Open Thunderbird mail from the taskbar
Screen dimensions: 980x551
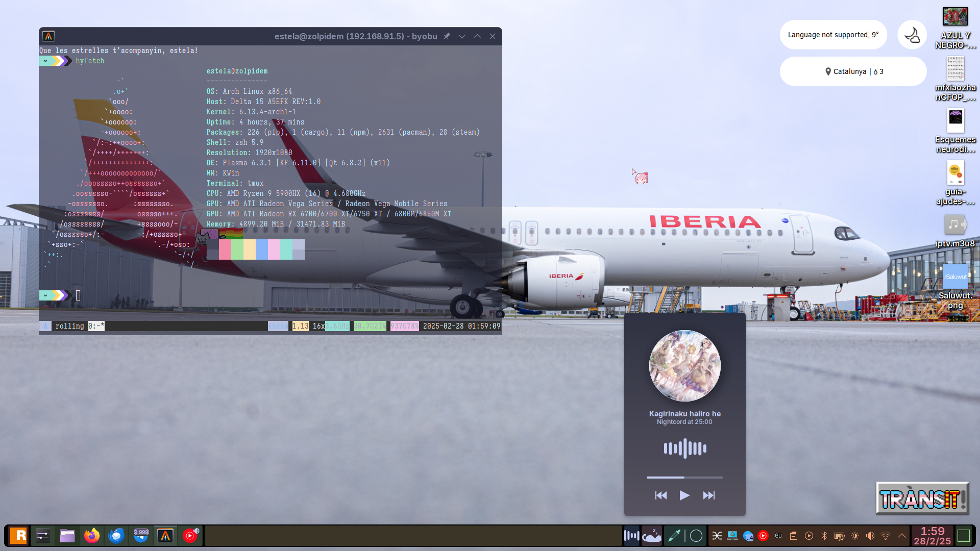[x=116, y=536]
